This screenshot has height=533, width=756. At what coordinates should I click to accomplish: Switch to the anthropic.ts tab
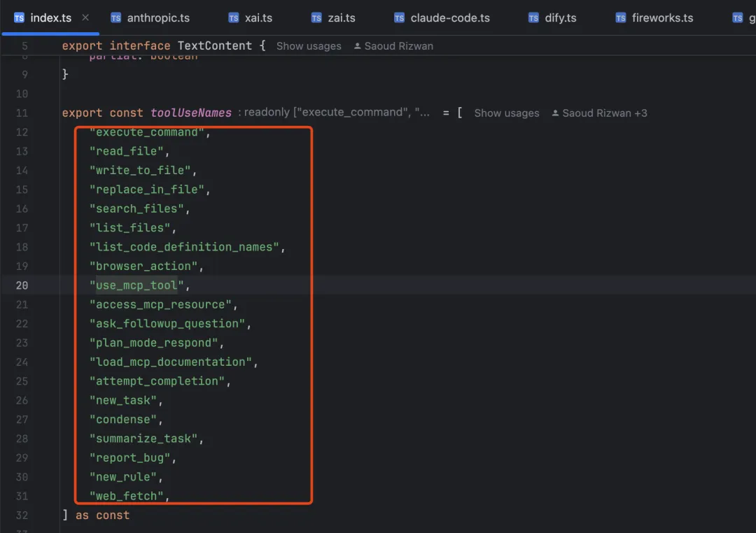[158, 18]
